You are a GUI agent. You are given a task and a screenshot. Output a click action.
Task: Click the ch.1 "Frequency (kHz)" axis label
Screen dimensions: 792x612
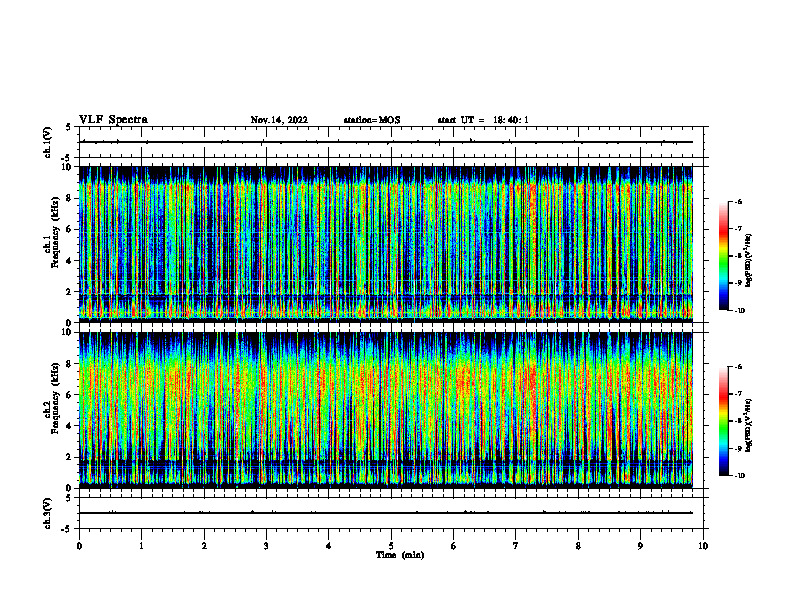[x=55, y=233]
